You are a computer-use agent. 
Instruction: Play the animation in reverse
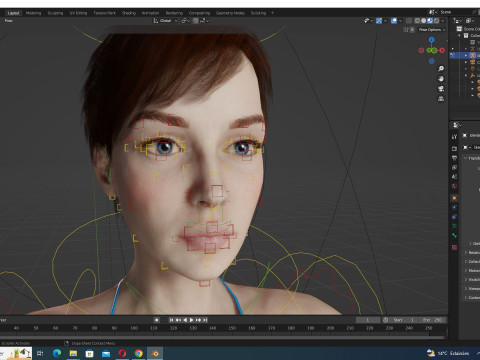point(185,320)
